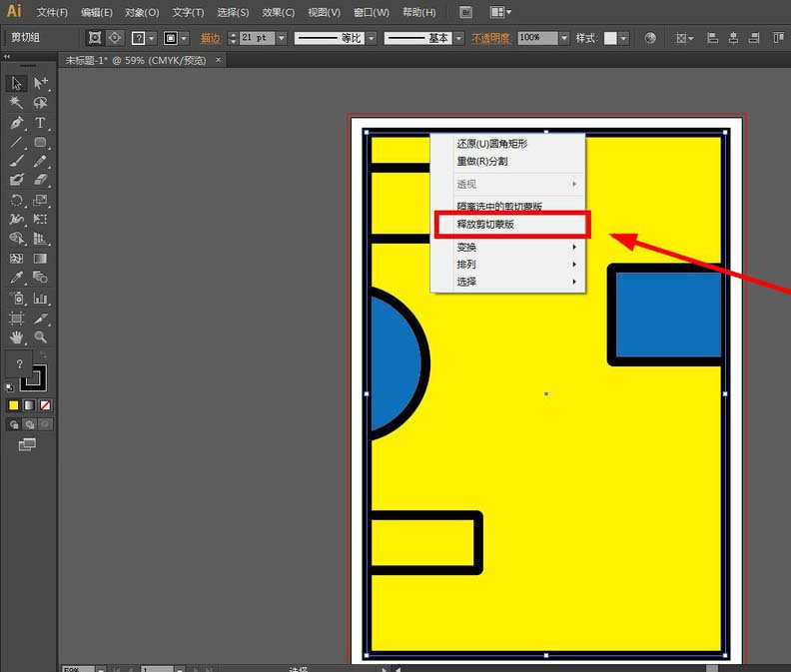Open the 对象(O) menu
This screenshot has width=791, height=672.
coord(142,13)
